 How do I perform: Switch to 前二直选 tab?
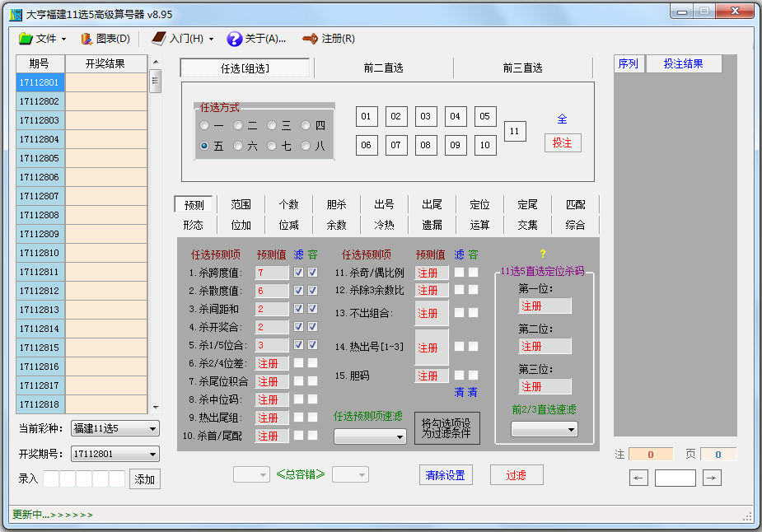383,68
